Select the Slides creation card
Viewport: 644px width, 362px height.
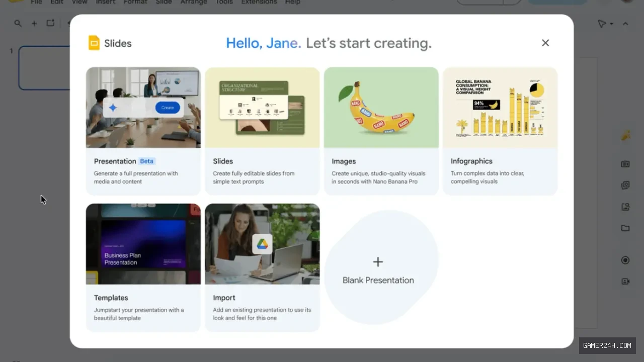[262, 131]
